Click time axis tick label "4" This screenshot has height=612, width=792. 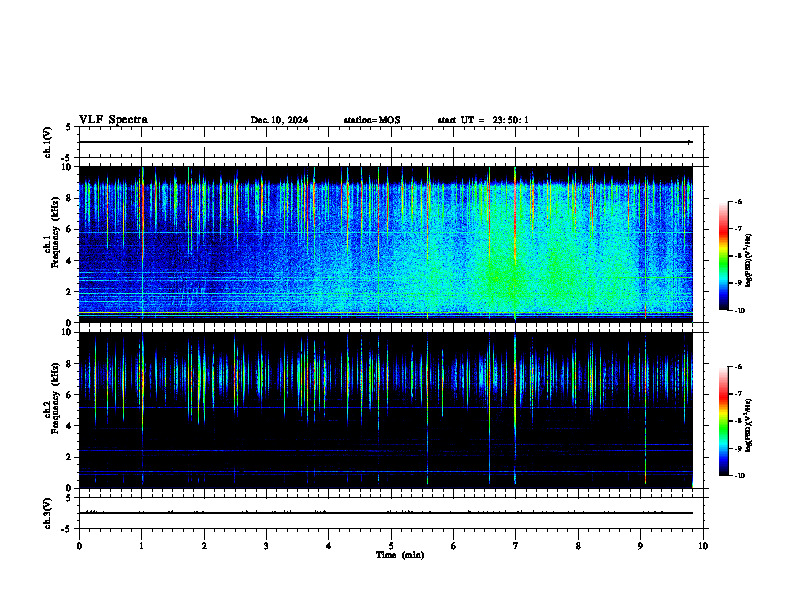point(329,546)
